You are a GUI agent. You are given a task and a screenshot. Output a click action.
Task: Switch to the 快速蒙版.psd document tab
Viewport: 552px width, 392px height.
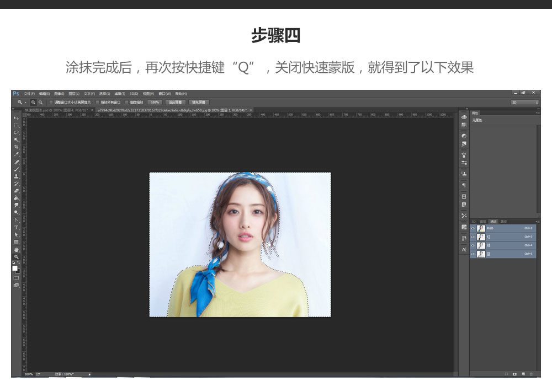coord(55,110)
